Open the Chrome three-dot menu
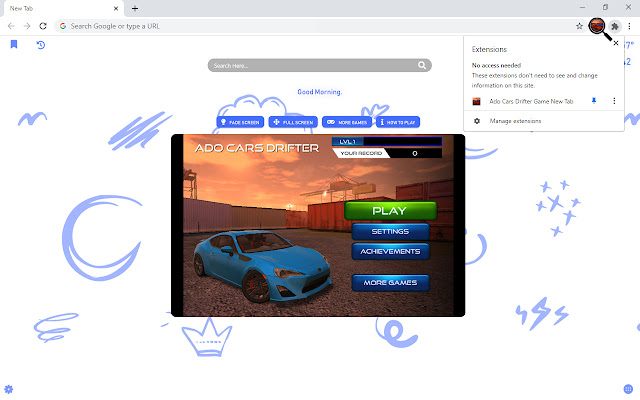This screenshot has height=400, width=640. [629, 26]
